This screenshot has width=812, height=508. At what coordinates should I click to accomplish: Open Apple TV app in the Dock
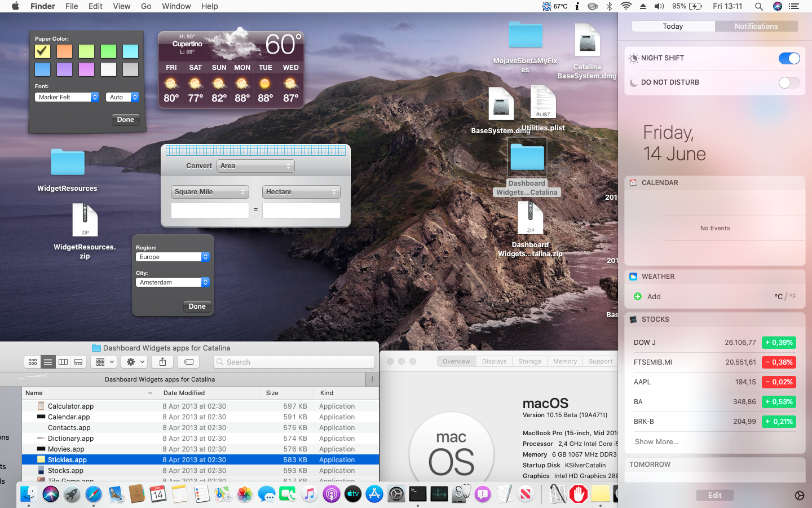[x=352, y=494]
